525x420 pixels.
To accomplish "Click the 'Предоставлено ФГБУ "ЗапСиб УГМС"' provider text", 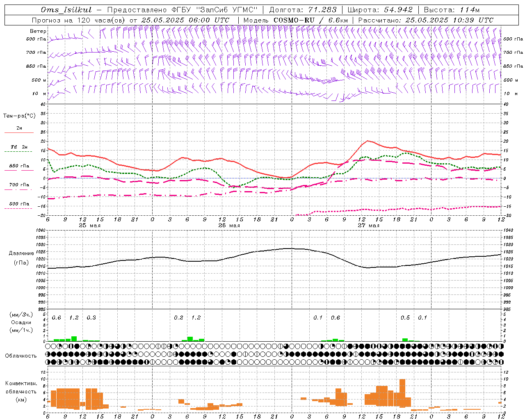I will [x=182, y=10].
